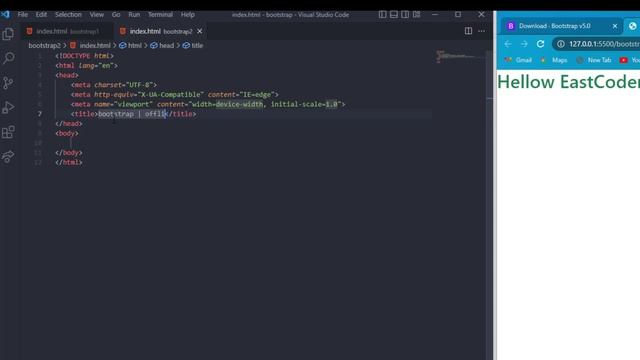Toggle the primary sidebar layout icon
The image size is (640, 360).
tap(382, 14)
